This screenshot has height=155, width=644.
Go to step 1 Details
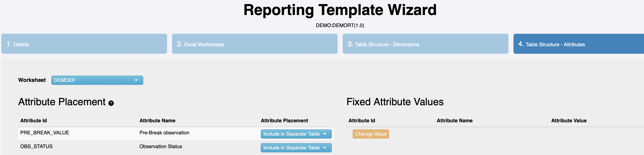tap(84, 44)
